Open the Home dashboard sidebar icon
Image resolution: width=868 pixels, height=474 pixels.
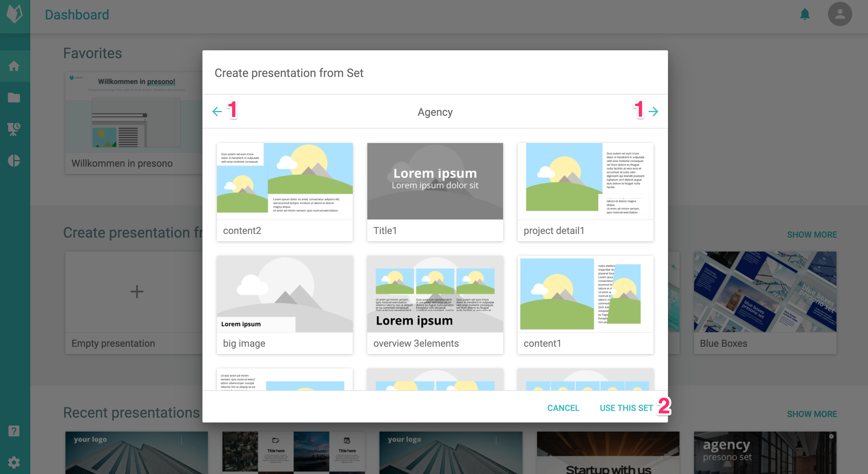[x=14, y=66]
